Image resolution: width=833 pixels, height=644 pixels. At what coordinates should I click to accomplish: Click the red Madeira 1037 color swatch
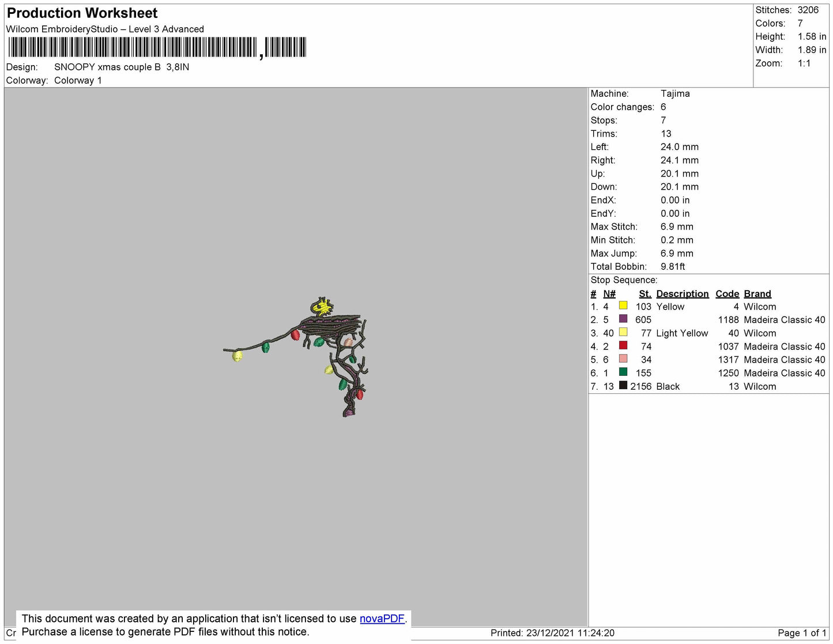point(623,345)
